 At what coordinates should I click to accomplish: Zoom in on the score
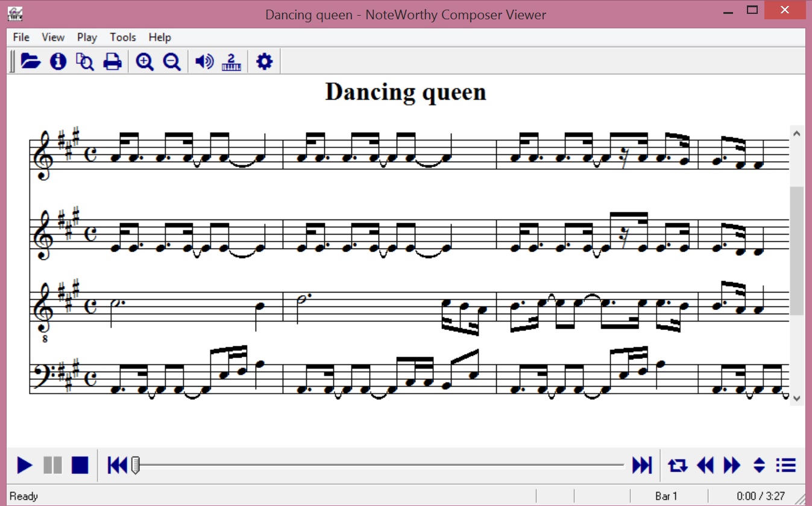[x=145, y=62]
